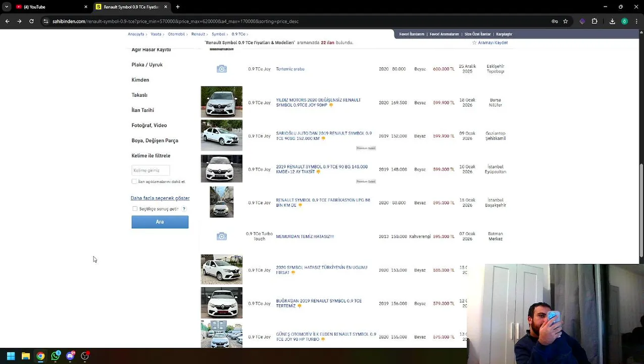Image resolution: width=644 pixels, height=364 pixels.
Task: Open the saved passwords key icon
Action: pos(555,21)
